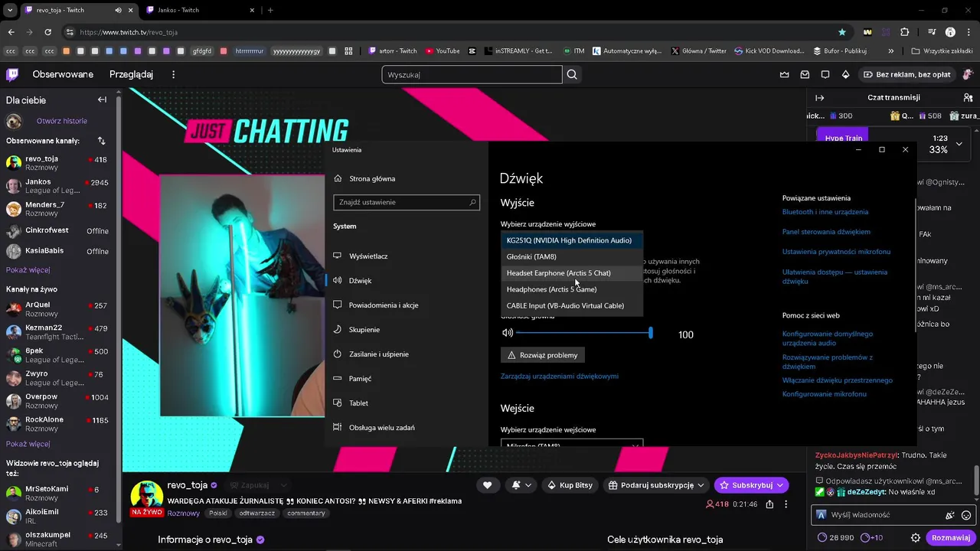Expand hidden bookmarks with the chevron

pyautogui.click(x=891, y=51)
